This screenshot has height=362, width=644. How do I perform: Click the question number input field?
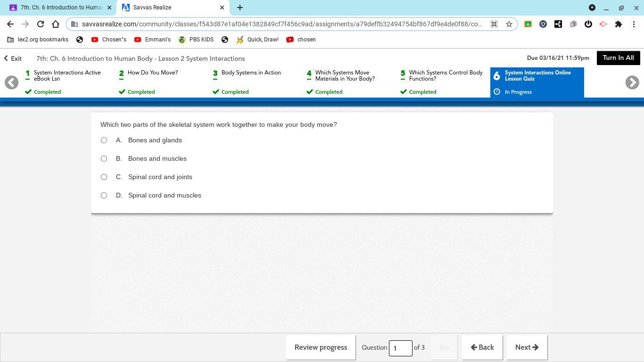point(400,348)
